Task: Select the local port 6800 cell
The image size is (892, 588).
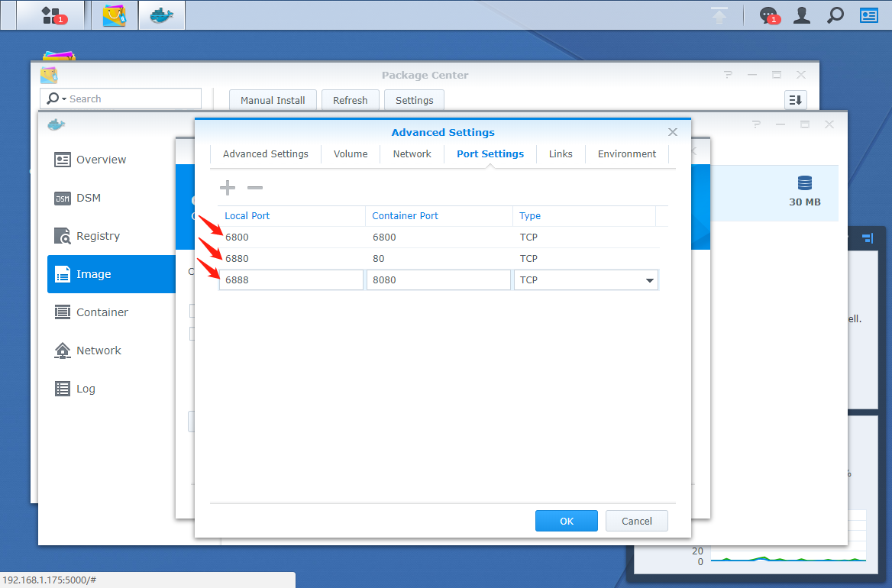Action: click(292, 237)
